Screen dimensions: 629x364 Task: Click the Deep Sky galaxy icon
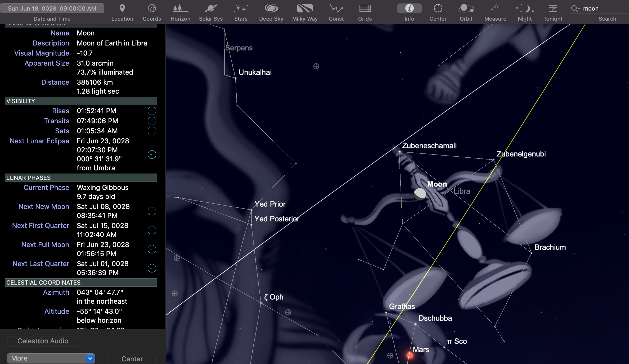point(271,9)
